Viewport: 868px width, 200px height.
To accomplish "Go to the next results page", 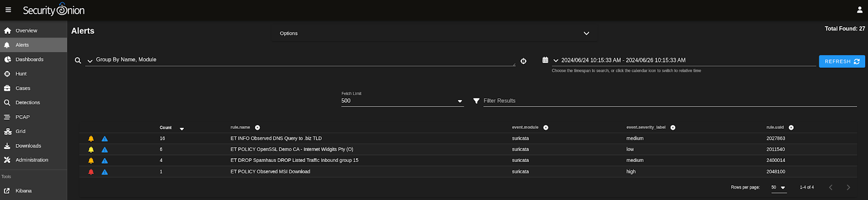I will click(848, 187).
